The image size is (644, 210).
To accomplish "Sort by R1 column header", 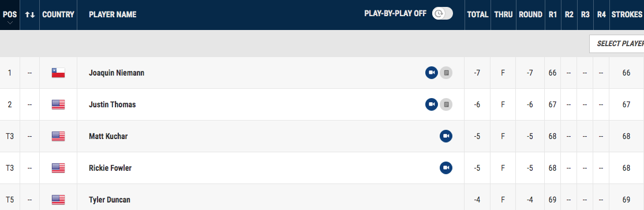I will coord(552,14).
